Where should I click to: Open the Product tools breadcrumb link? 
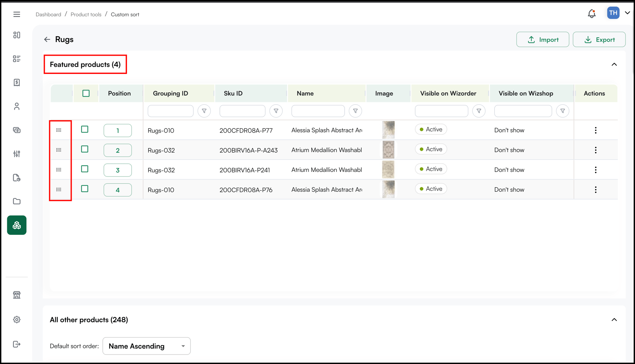point(86,14)
